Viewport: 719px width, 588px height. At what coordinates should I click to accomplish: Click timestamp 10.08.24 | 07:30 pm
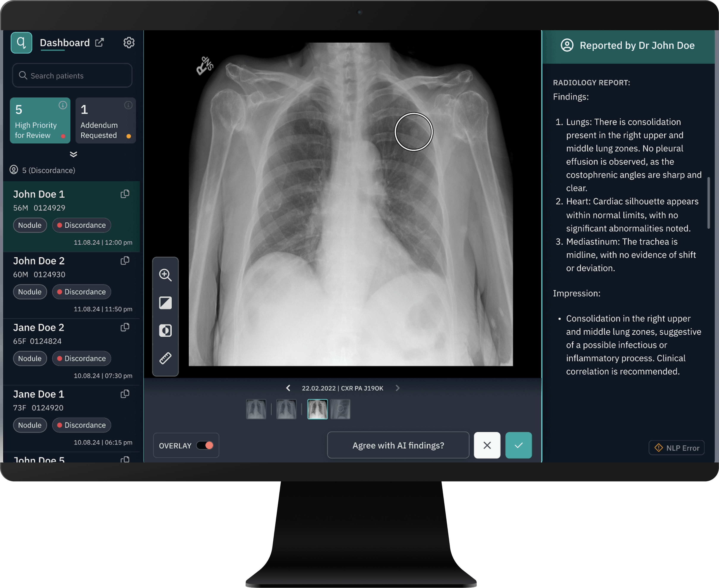click(103, 376)
